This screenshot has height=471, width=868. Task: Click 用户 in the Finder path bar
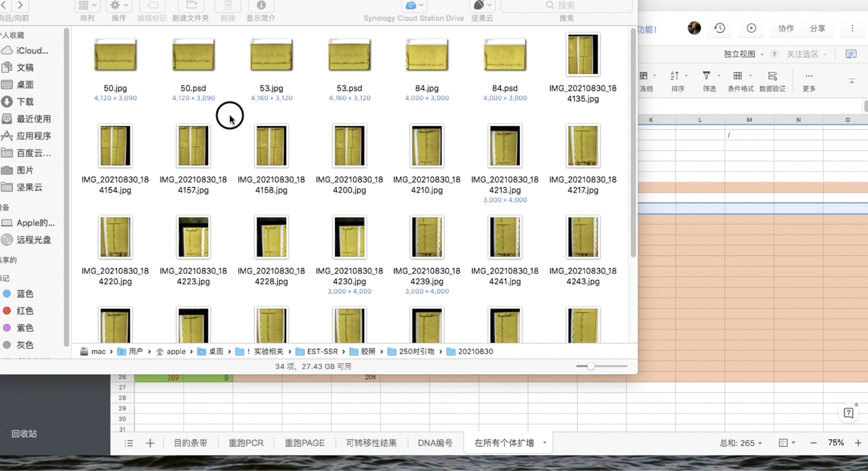130,351
